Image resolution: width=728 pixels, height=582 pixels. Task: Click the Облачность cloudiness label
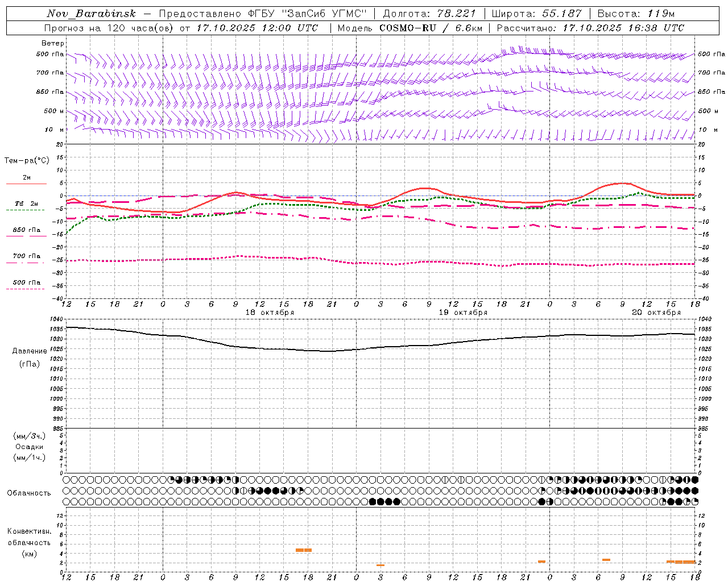pyautogui.click(x=29, y=493)
